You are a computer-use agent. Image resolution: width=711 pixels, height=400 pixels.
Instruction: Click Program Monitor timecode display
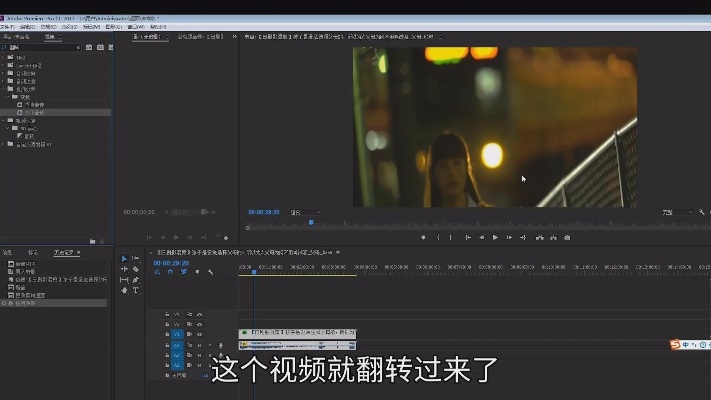click(x=263, y=212)
